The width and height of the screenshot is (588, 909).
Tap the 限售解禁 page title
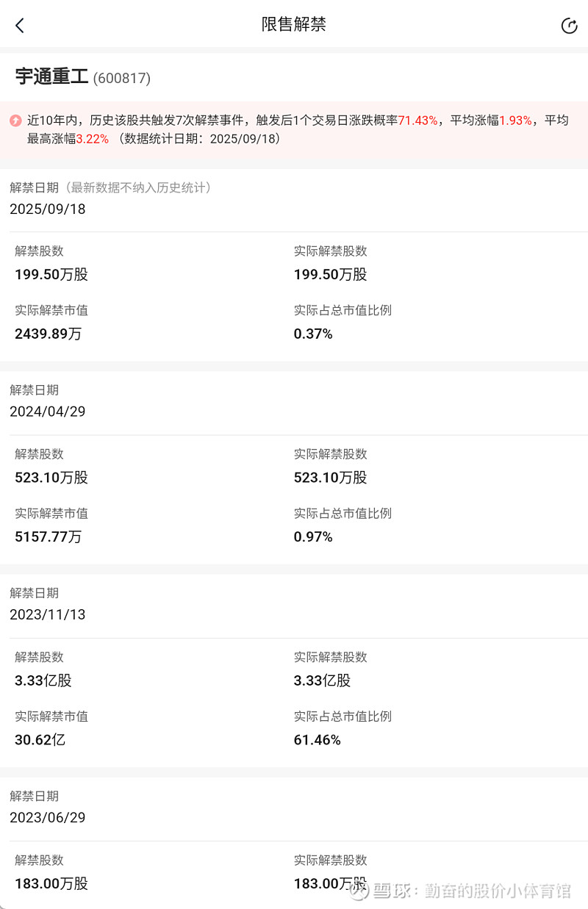point(294,24)
